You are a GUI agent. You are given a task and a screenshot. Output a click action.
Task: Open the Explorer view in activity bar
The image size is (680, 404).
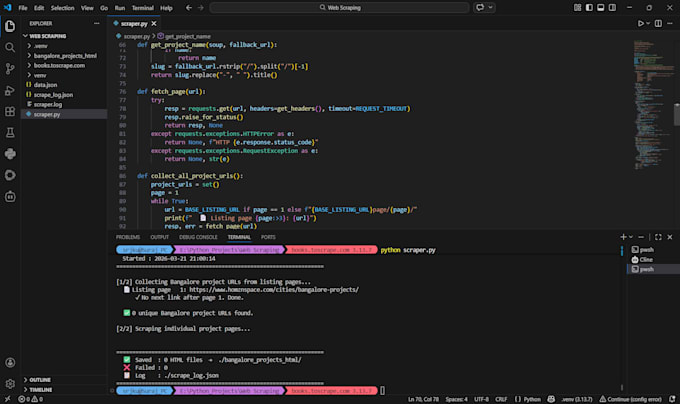click(10, 26)
